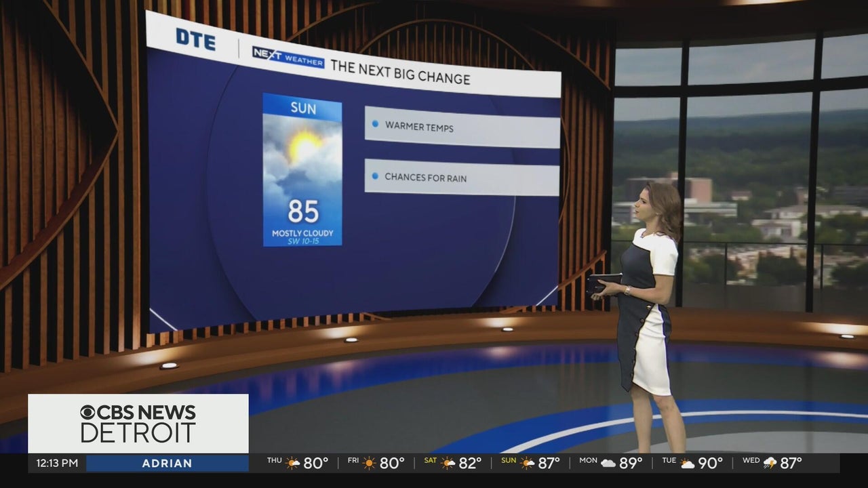The height and width of the screenshot is (488, 868).
Task: Click Sunday's weather icon in the ticker
Action: pyautogui.click(x=527, y=464)
